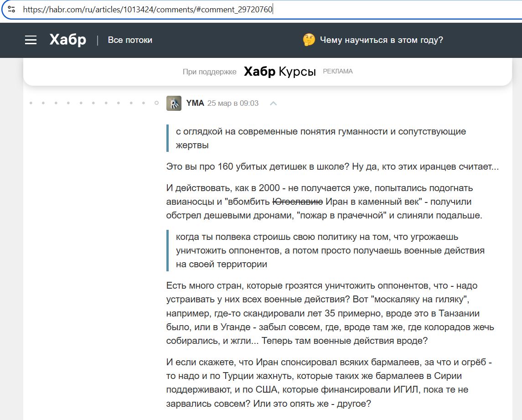Click the first thread-depth dot

31,104
